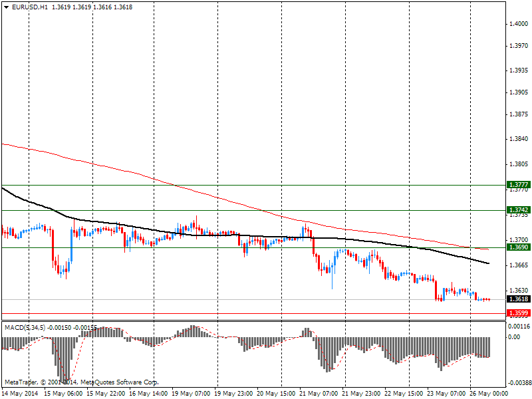532x399 pixels.
Task: Select the 15 May 06:00 time label
Action: pyautogui.click(x=63, y=394)
